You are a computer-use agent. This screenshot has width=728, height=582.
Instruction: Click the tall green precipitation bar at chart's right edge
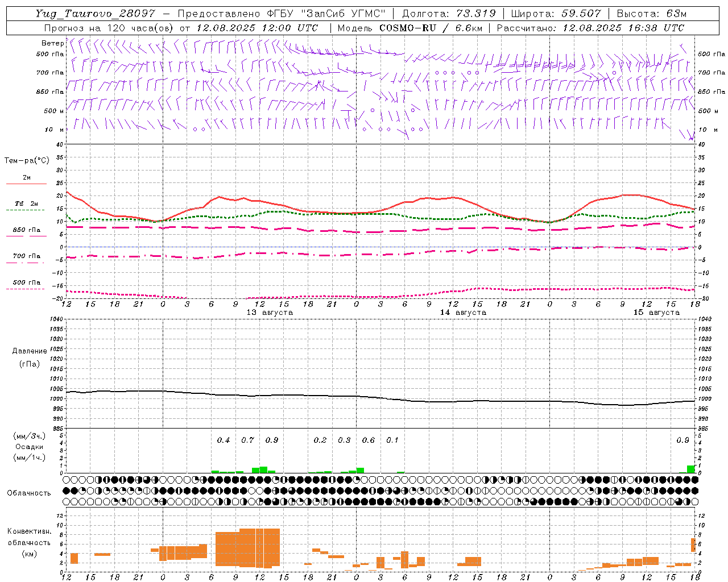tap(690, 469)
